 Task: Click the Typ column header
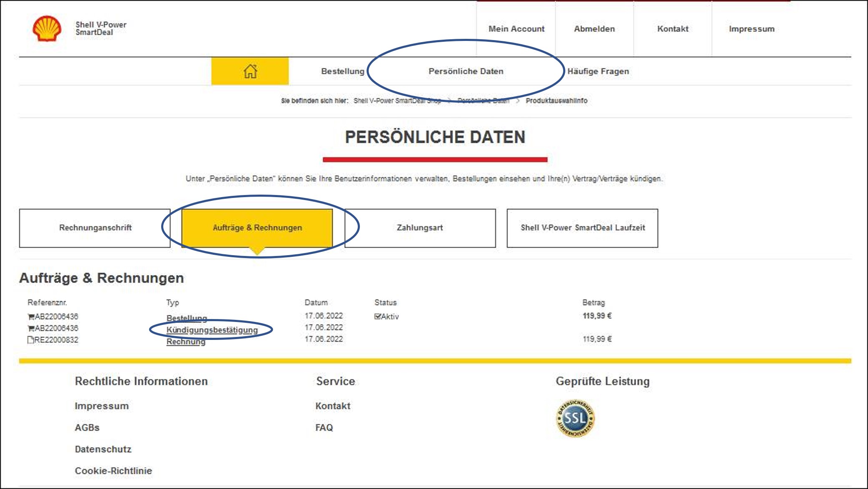[172, 303]
